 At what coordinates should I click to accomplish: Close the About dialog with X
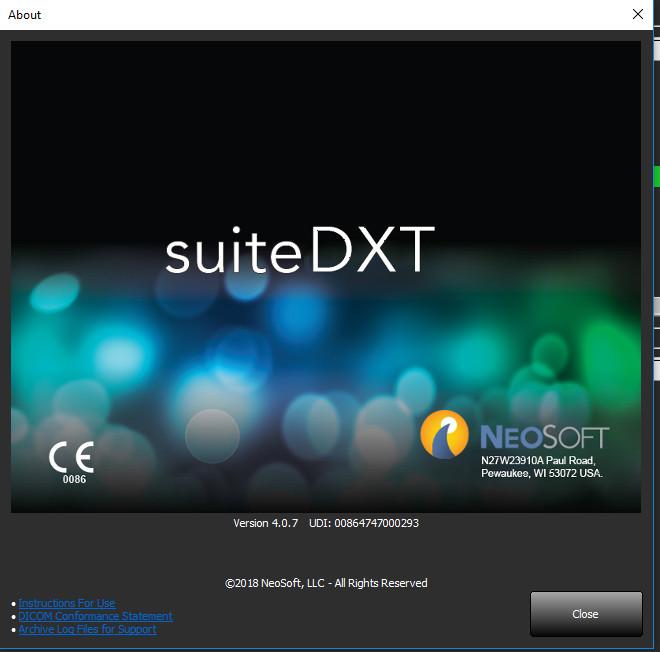pos(638,14)
